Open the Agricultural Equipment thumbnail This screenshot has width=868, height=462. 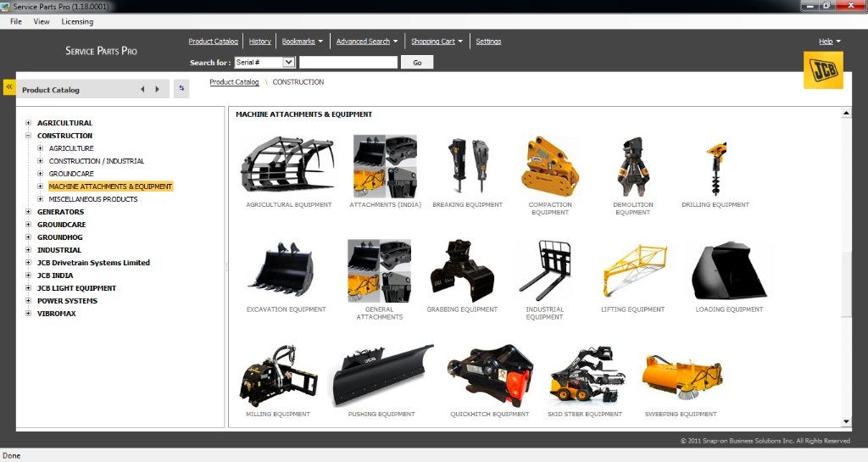coord(288,166)
